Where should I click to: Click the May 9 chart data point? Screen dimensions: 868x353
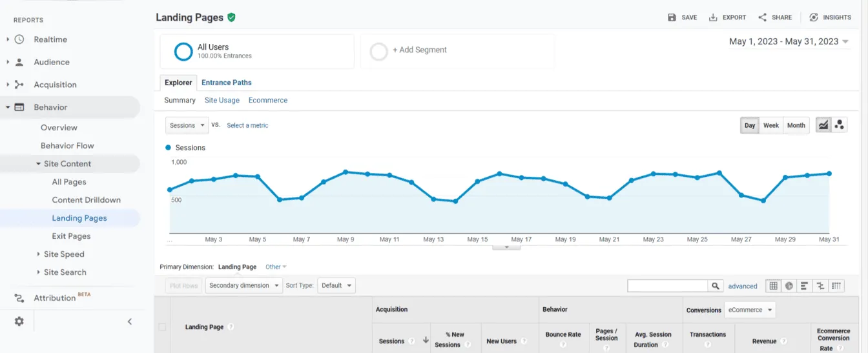click(x=346, y=172)
